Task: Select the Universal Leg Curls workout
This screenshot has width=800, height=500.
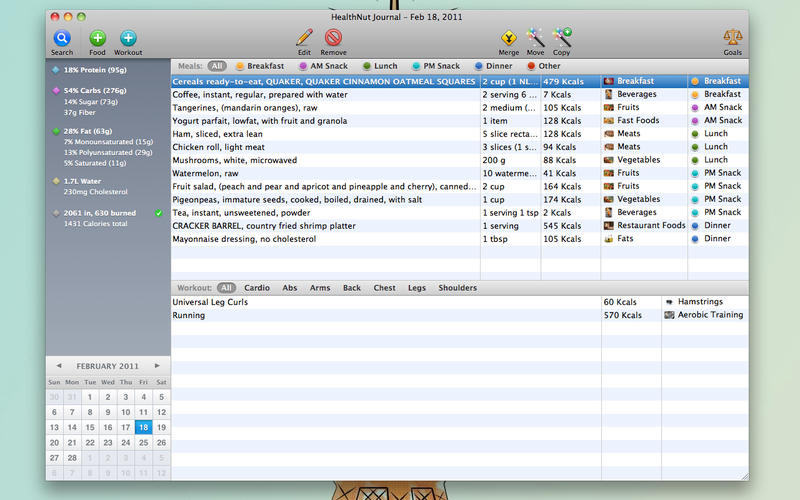Action: [460, 302]
